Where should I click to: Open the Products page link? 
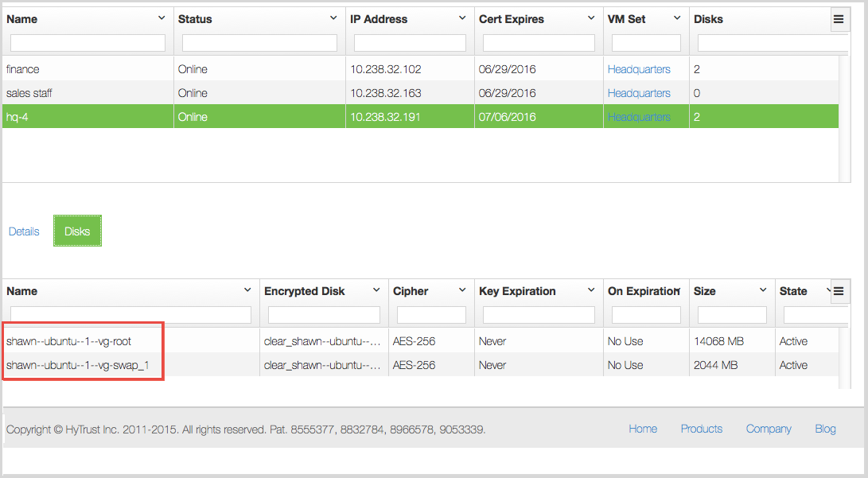pos(701,429)
